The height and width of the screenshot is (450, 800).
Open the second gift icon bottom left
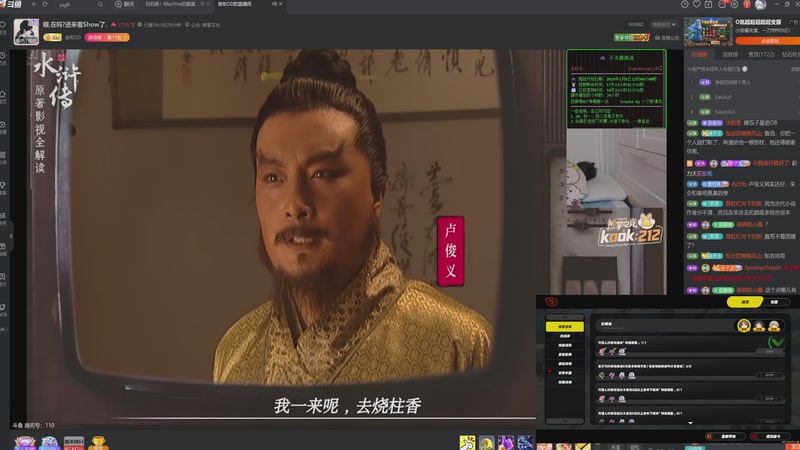coord(49,443)
